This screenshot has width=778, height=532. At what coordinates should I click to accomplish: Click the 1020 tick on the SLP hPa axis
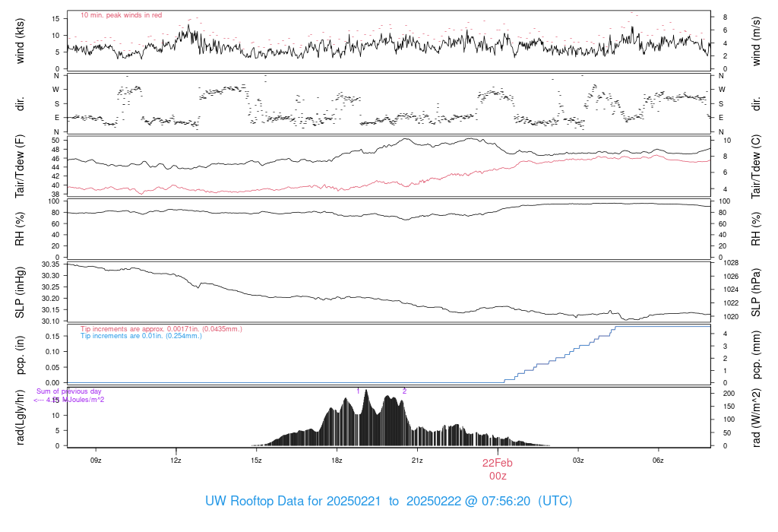point(732,317)
